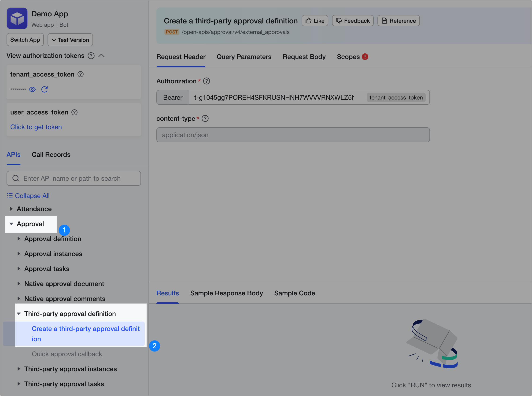Open help for View authorization tokens
Image resolution: width=532 pixels, height=396 pixels.
point(91,56)
